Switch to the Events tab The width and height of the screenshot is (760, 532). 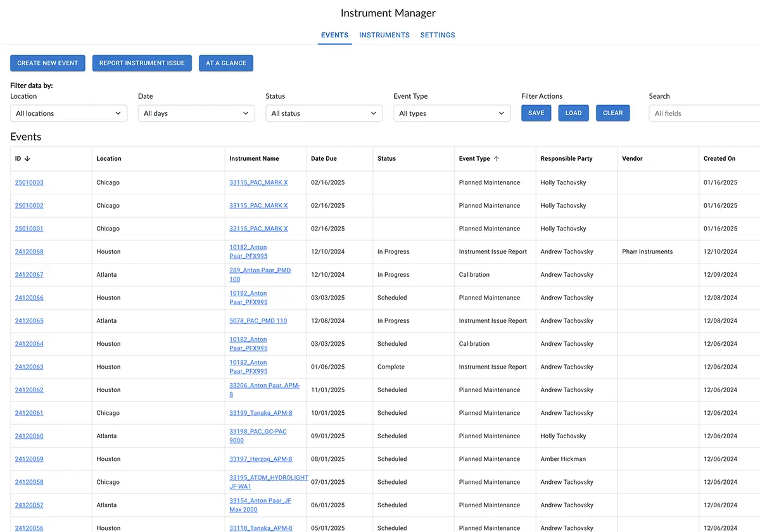click(334, 35)
